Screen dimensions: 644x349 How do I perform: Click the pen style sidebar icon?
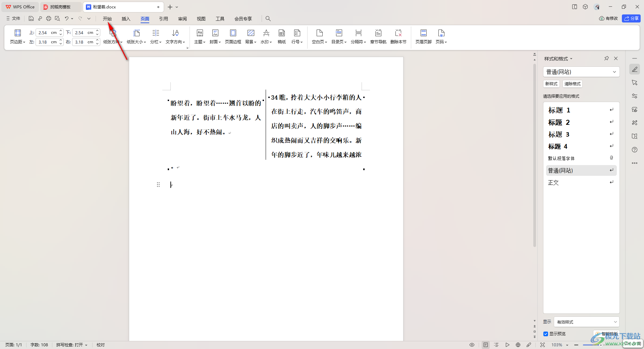635,69
